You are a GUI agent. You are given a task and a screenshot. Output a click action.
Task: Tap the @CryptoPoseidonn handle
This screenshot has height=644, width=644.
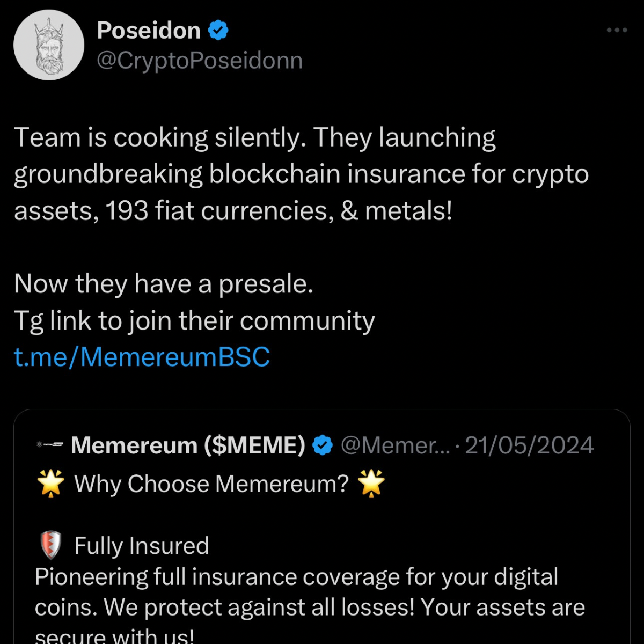[200, 61]
